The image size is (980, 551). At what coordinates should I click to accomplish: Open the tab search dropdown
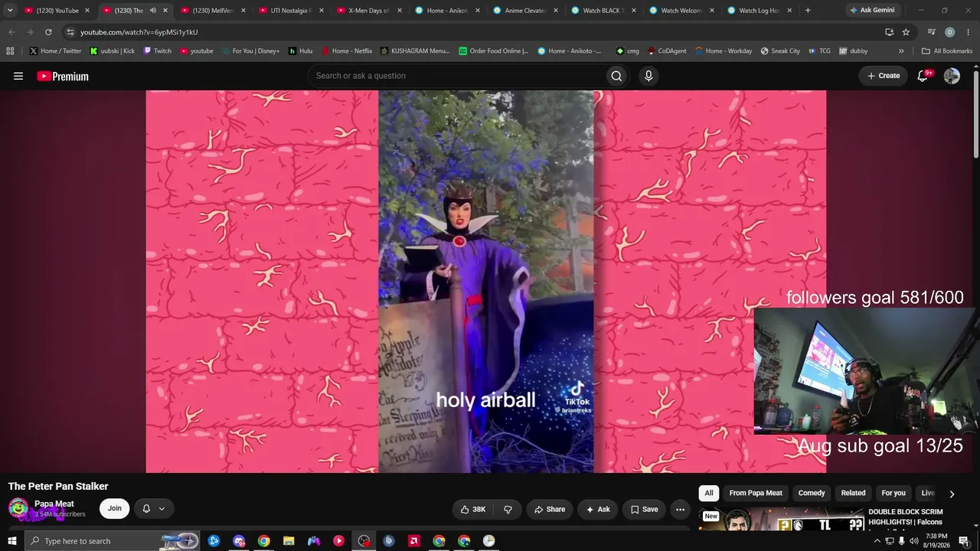coord(10,11)
